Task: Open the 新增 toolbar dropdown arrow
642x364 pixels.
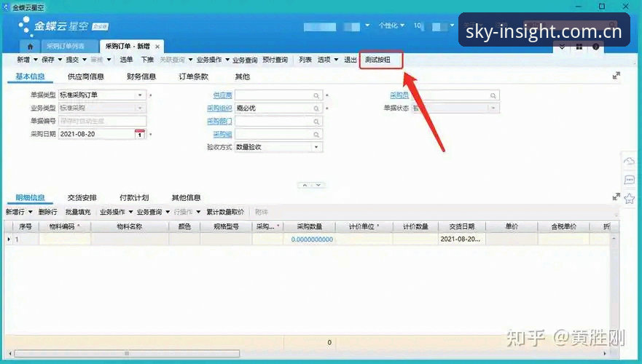Action: (36, 60)
